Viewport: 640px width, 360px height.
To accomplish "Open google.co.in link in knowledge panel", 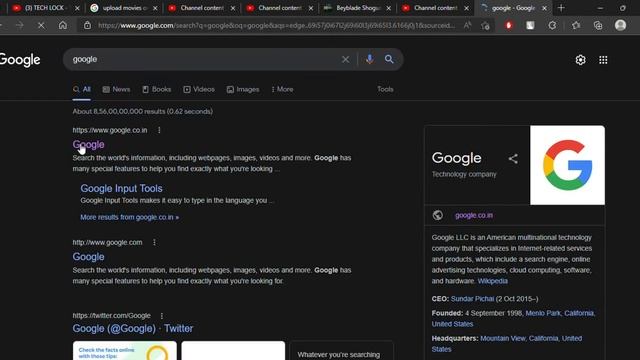I will [474, 215].
